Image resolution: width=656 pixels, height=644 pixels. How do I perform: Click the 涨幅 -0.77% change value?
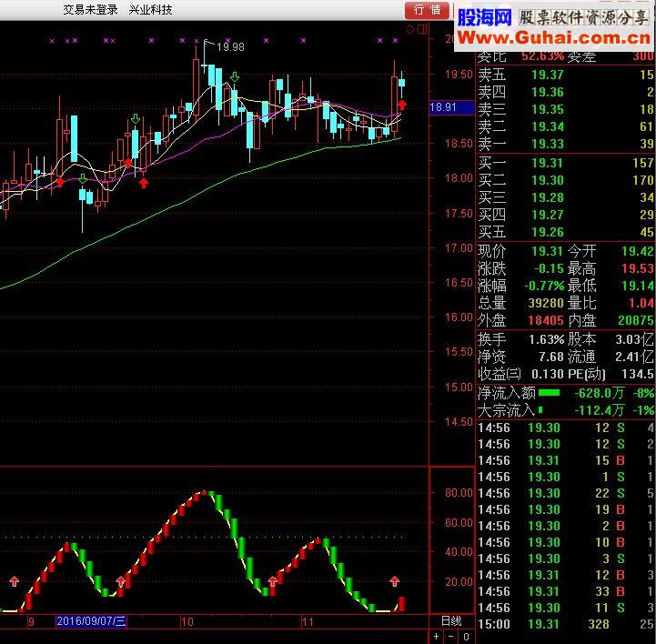coord(544,286)
